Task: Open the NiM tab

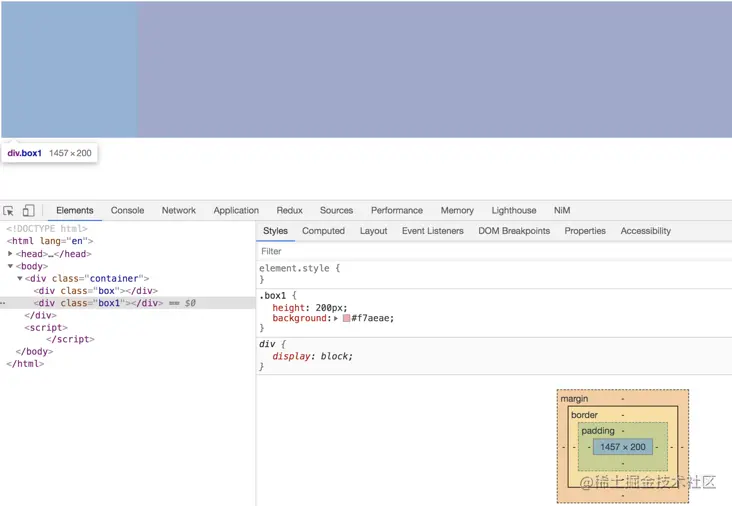Action: [x=562, y=211]
